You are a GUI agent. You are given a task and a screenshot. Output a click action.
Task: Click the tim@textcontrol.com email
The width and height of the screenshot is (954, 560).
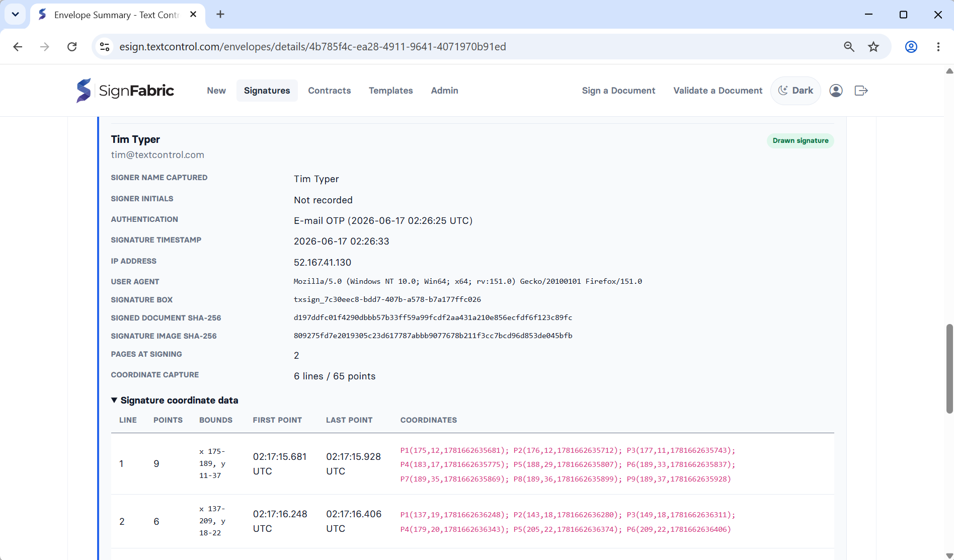point(157,155)
